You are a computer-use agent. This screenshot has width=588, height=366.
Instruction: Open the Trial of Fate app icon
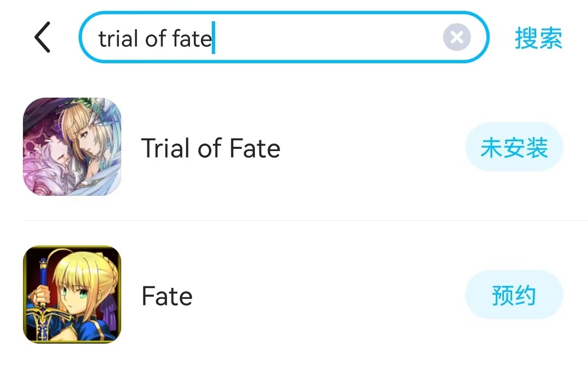coord(72,147)
